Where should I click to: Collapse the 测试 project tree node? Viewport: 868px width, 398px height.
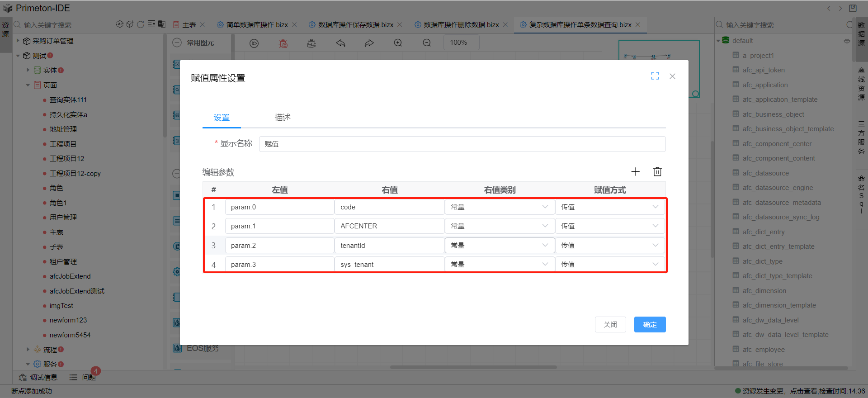pos(18,56)
